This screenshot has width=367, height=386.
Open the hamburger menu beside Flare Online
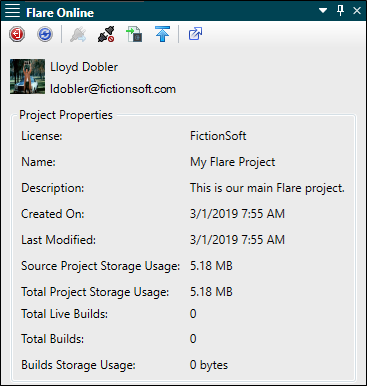point(12,11)
